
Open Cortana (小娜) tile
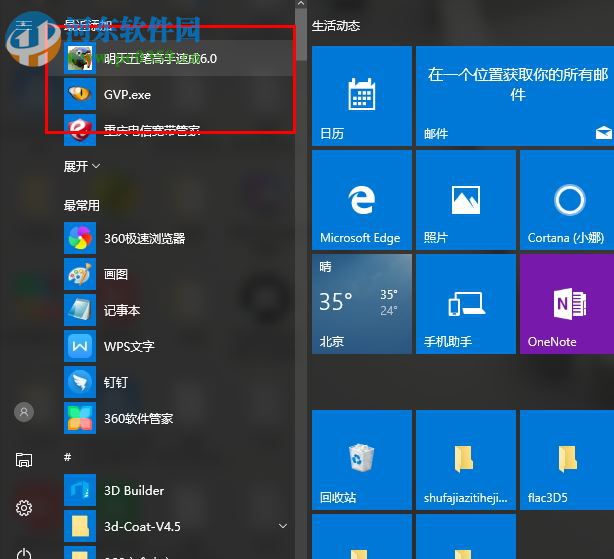coord(567,200)
